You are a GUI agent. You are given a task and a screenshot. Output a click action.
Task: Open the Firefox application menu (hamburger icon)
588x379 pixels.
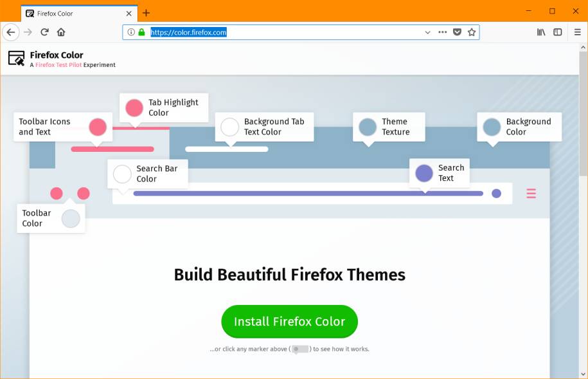coord(576,32)
